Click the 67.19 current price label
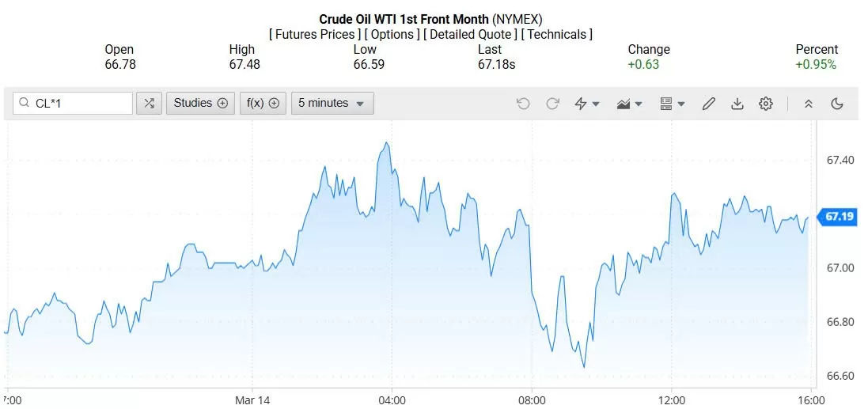This screenshot has height=409, width=868. coord(840,216)
